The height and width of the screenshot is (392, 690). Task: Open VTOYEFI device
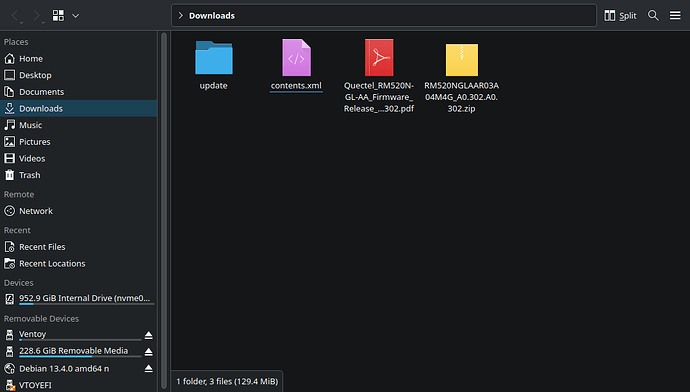(78, 385)
